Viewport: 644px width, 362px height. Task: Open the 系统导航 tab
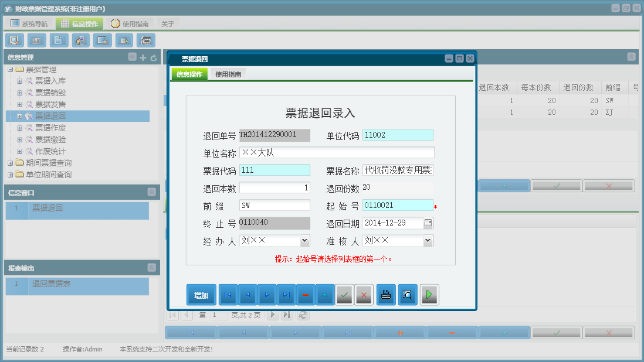[x=29, y=24]
